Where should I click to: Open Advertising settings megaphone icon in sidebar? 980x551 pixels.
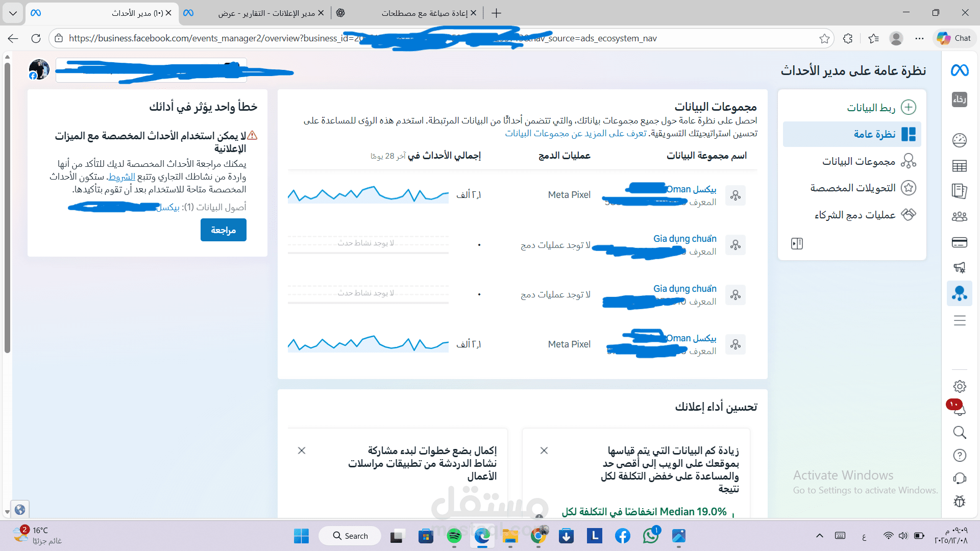(x=960, y=267)
